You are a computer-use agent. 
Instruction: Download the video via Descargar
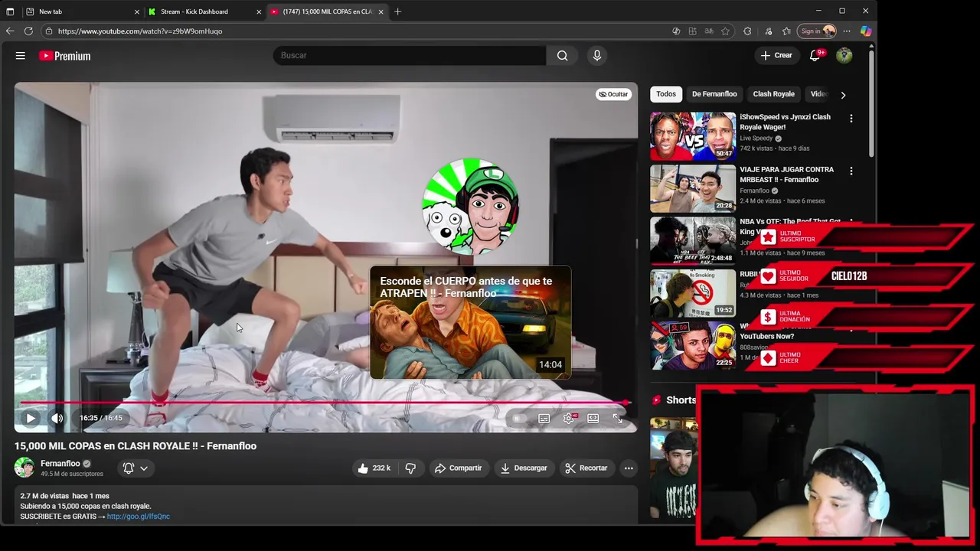524,468
